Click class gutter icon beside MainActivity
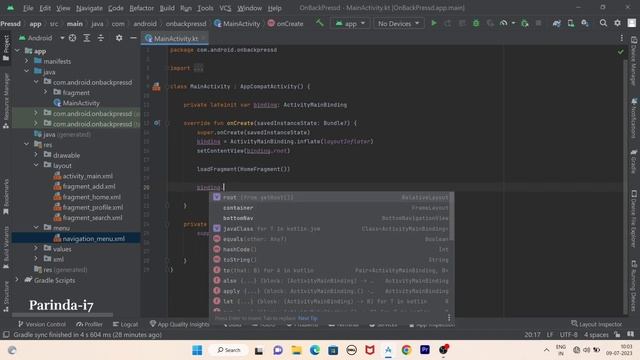 156,87
